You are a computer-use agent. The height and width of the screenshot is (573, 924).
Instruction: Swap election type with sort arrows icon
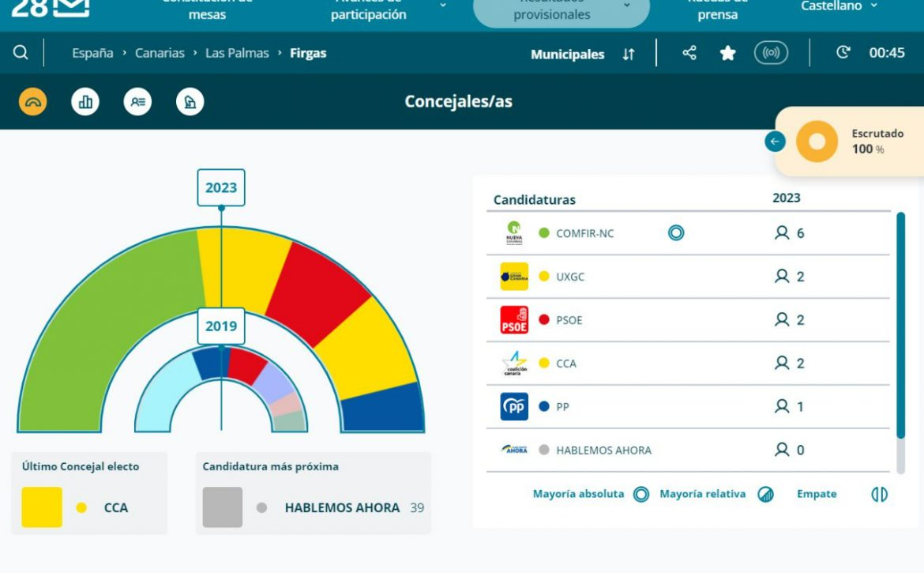coord(629,55)
